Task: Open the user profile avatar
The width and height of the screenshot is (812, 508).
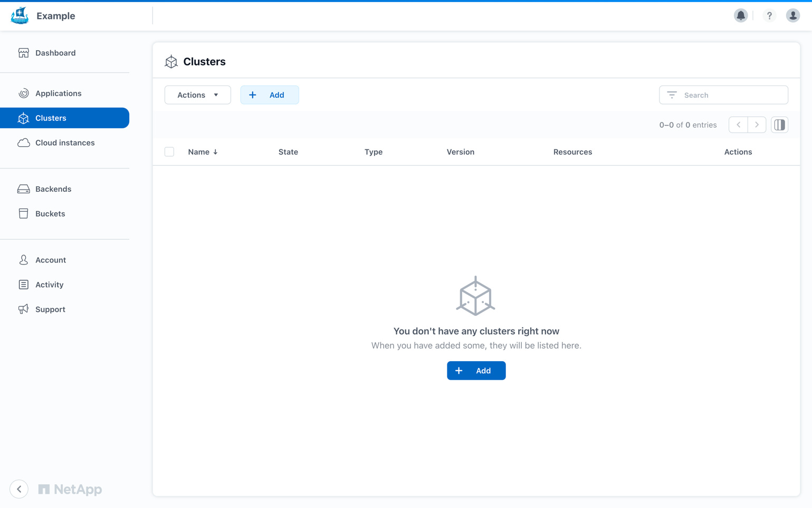Action: tap(793, 16)
